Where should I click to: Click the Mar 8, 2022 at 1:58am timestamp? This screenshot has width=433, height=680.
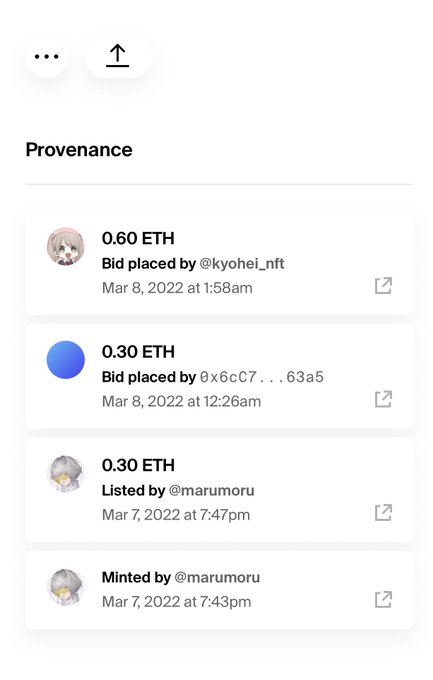click(x=177, y=288)
